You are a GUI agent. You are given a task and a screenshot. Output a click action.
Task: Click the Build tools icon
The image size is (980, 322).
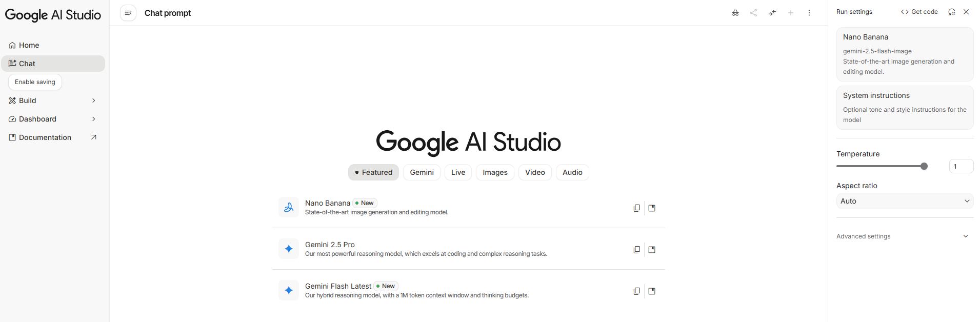pos(12,100)
